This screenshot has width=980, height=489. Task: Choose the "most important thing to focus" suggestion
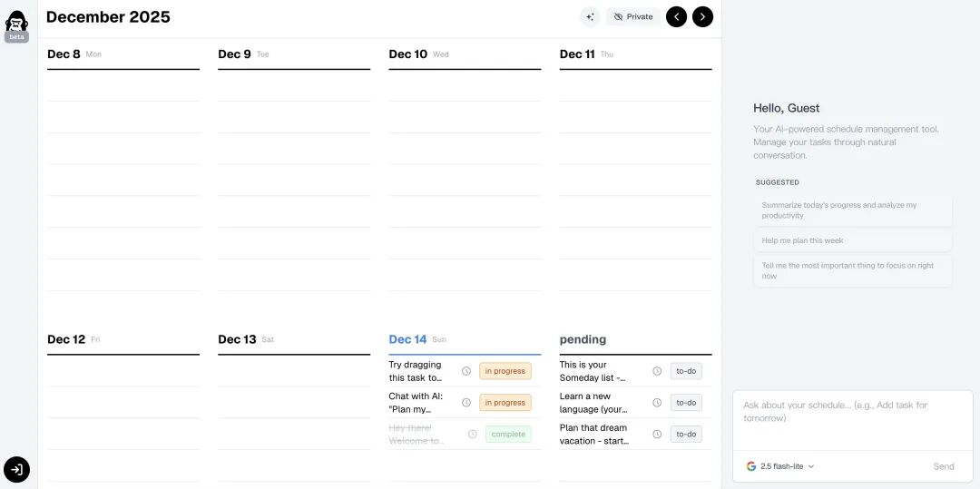pos(852,270)
